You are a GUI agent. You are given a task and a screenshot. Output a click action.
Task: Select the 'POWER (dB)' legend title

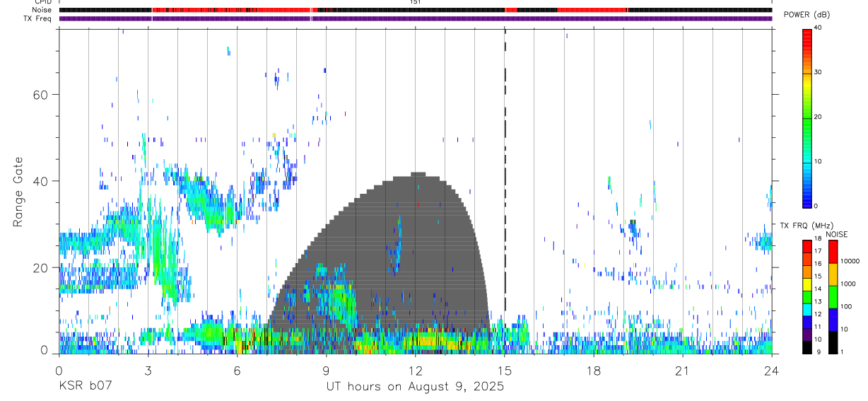(807, 15)
